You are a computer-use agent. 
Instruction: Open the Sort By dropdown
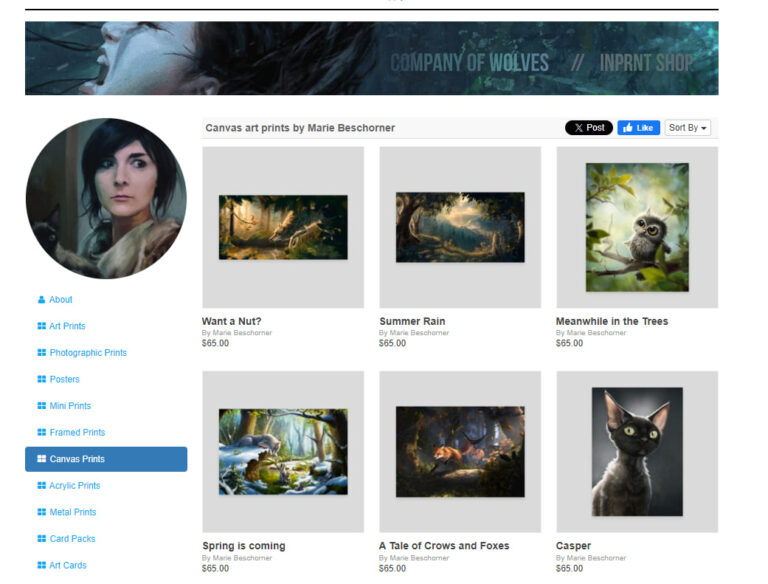pos(687,128)
